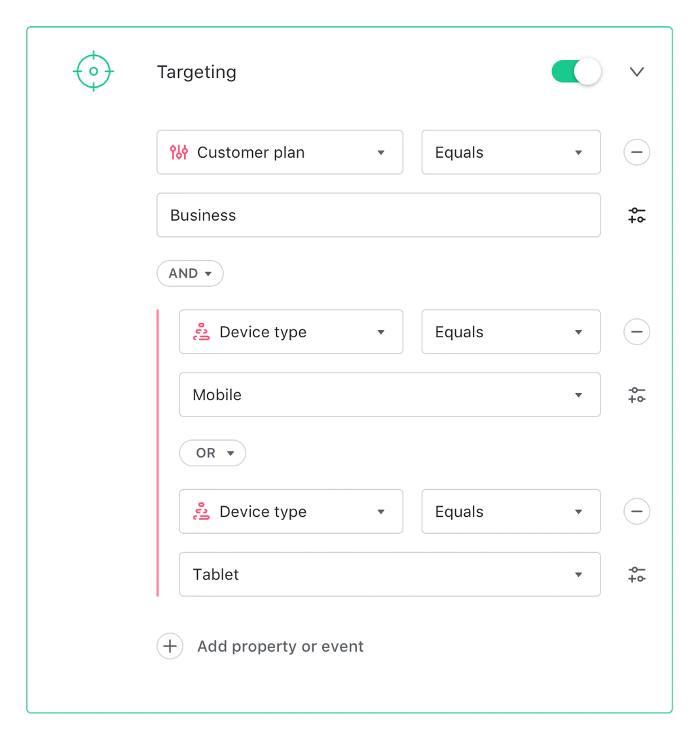This screenshot has width=700, height=740.
Task: Click the Business value text field
Action: tap(378, 215)
